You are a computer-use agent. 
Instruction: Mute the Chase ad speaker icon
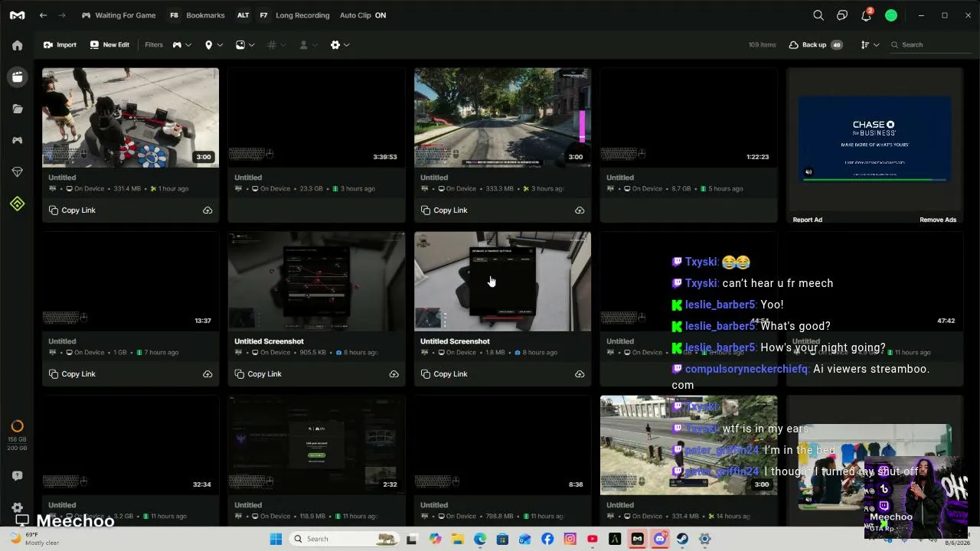coord(808,172)
